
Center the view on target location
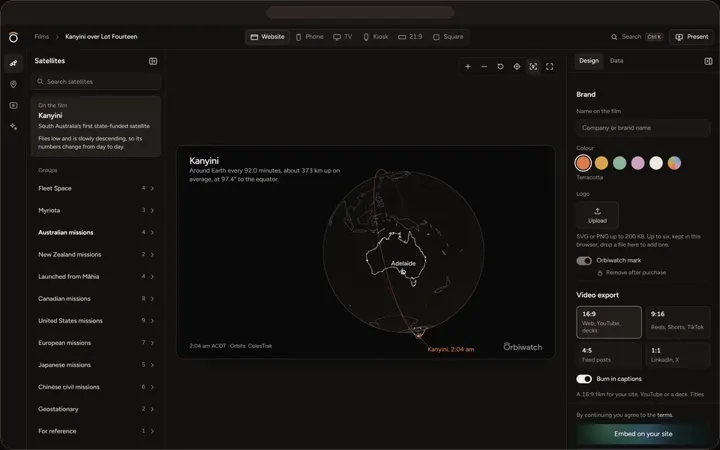517,67
